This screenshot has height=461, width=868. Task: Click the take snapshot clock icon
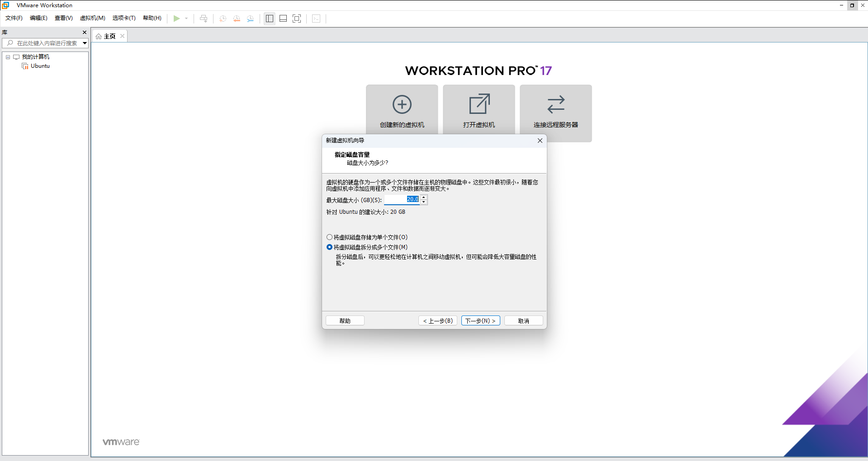[x=223, y=19]
